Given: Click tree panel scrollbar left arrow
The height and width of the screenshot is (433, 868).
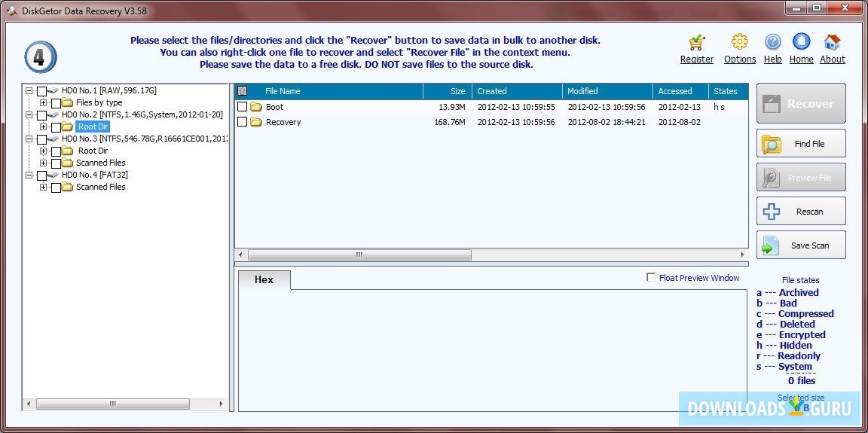Looking at the screenshot, I should pos(29,404).
